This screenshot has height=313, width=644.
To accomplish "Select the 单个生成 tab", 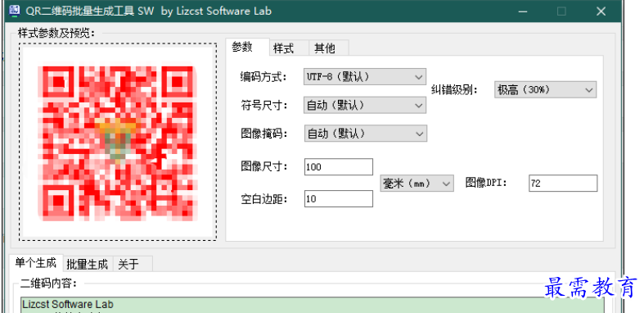I will pyautogui.click(x=36, y=262).
